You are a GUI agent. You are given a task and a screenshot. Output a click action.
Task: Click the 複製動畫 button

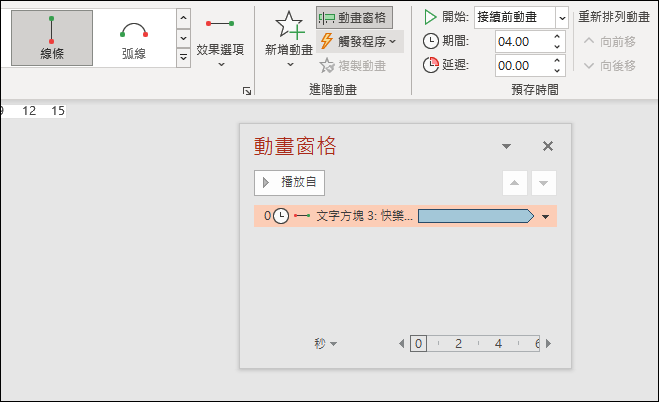tap(353, 66)
